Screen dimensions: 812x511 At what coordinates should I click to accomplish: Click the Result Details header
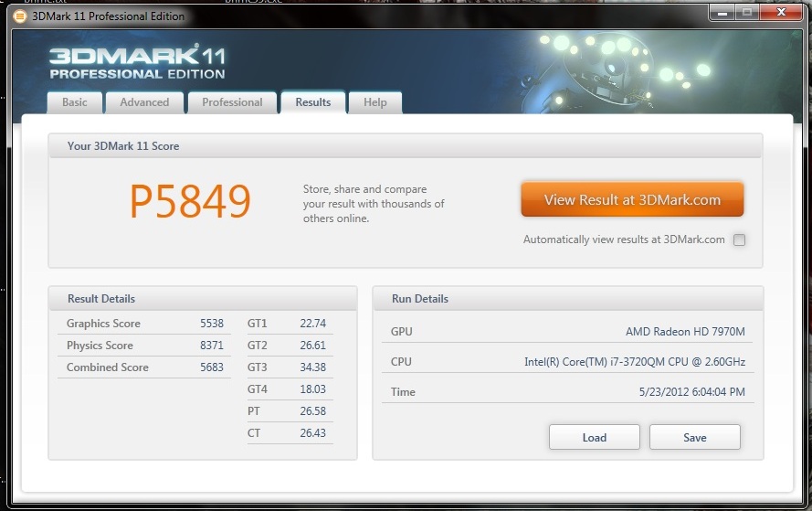[x=101, y=299]
